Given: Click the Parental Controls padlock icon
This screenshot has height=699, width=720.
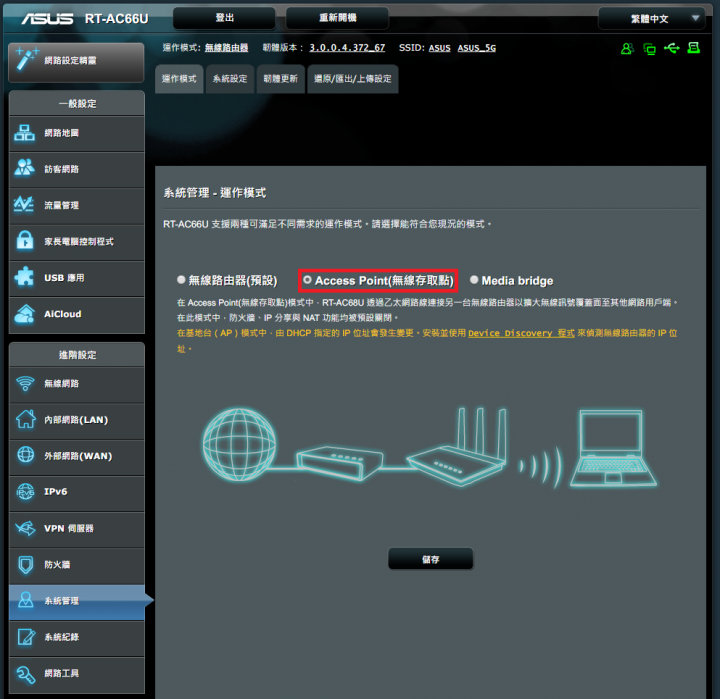Looking at the screenshot, I should 25,240.
